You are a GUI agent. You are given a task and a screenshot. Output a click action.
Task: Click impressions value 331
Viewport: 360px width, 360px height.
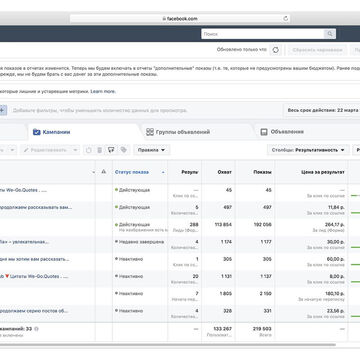(x=268, y=311)
